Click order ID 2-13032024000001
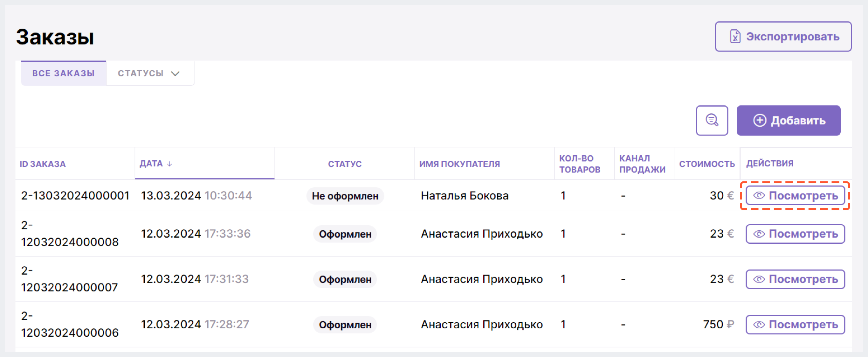 [x=75, y=196]
